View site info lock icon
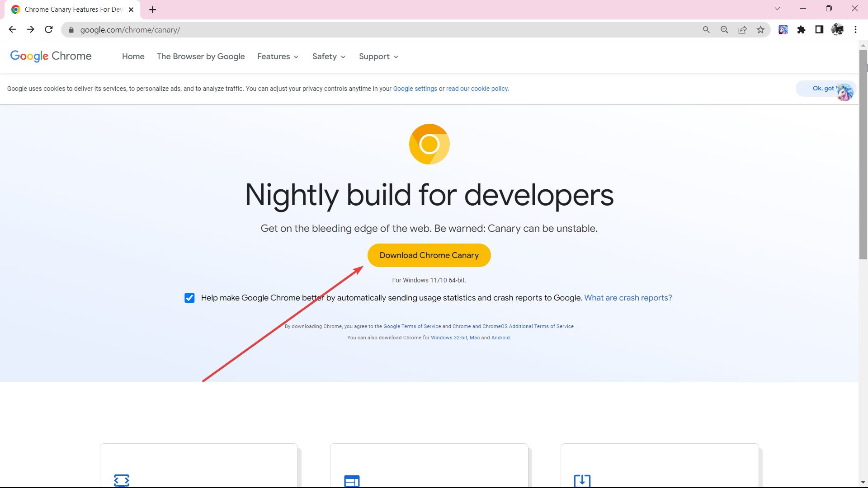Viewport: 868px width, 488px height. [x=71, y=30]
